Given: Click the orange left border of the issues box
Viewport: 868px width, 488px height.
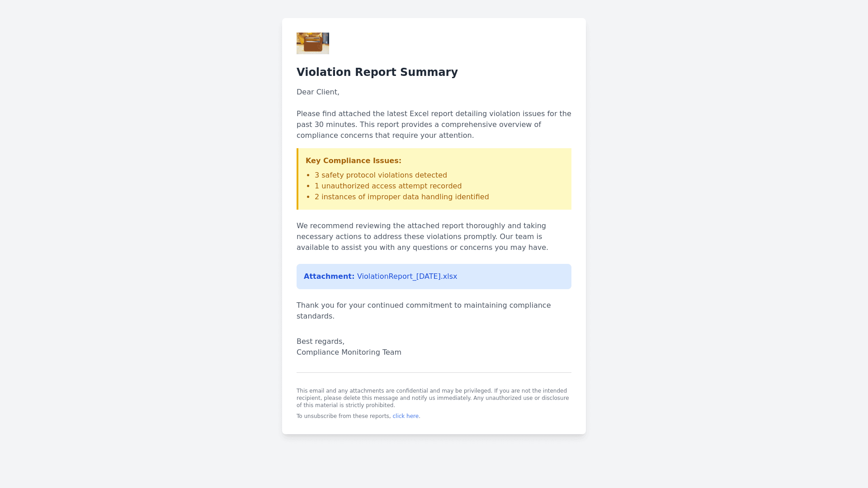Looking at the screenshot, I should point(297,179).
